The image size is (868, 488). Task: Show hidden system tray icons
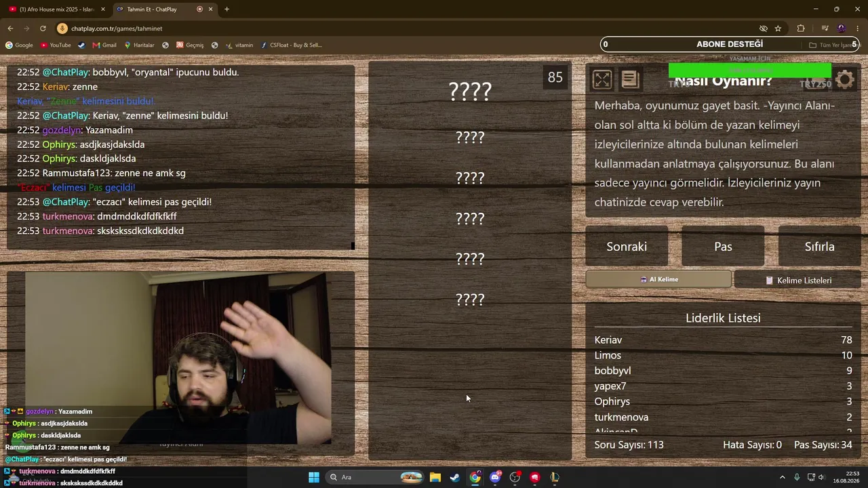pyautogui.click(x=782, y=477)
